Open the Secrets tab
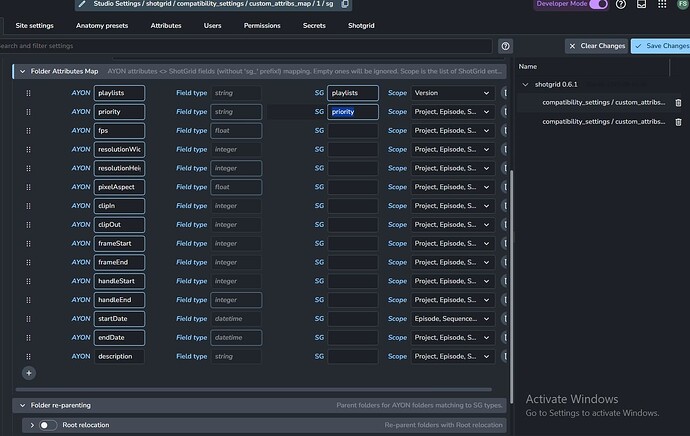The width and height of the screenshot is (690, 436). (314, 26)
